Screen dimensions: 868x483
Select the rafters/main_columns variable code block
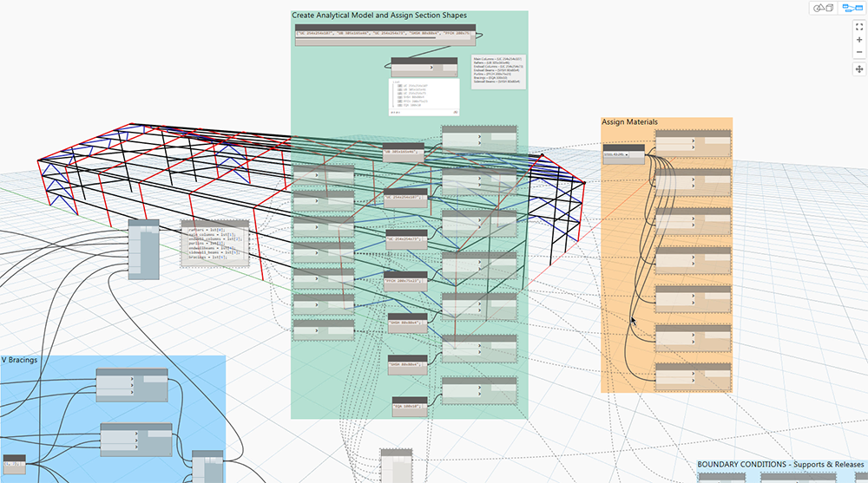tap(214, 243)
